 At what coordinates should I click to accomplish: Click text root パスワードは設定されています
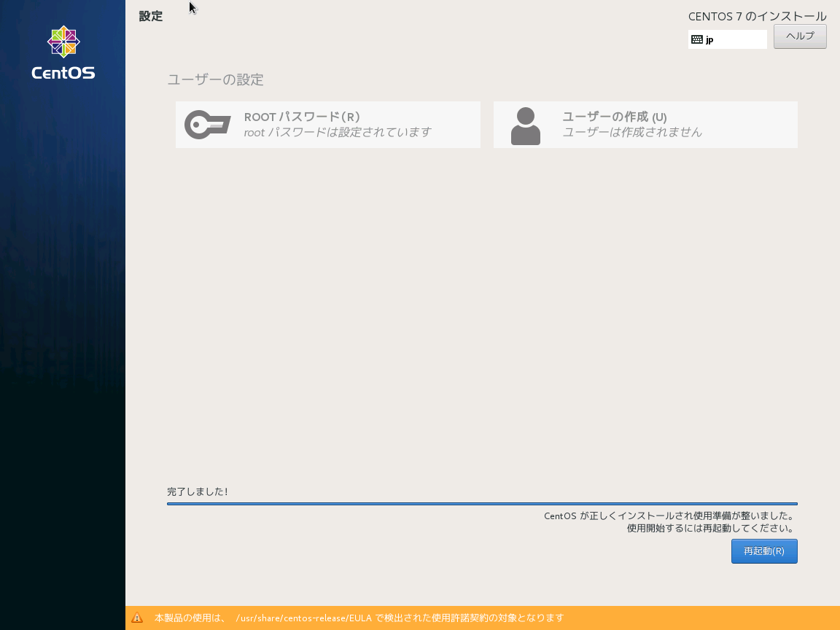[x=338, y=132]
